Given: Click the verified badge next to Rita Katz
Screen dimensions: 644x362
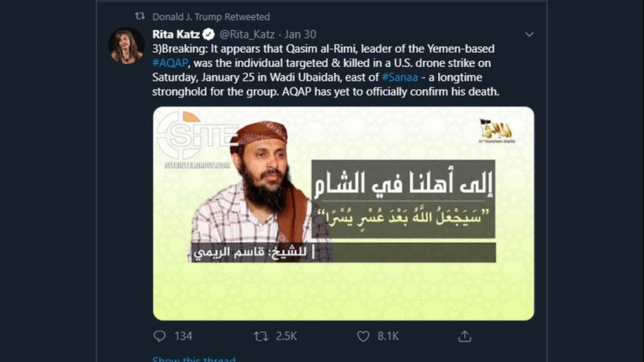Looking at the screenshot, I should (x=209, y=35).
